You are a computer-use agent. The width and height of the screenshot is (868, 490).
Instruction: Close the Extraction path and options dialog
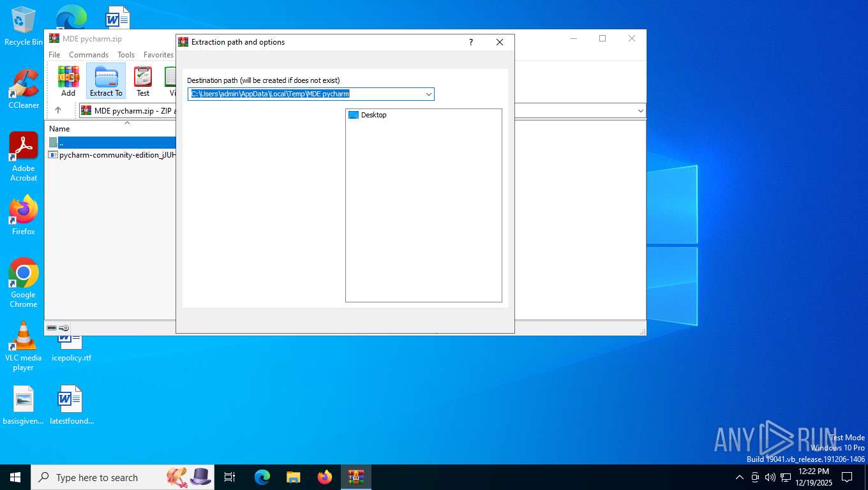[500, 42]
